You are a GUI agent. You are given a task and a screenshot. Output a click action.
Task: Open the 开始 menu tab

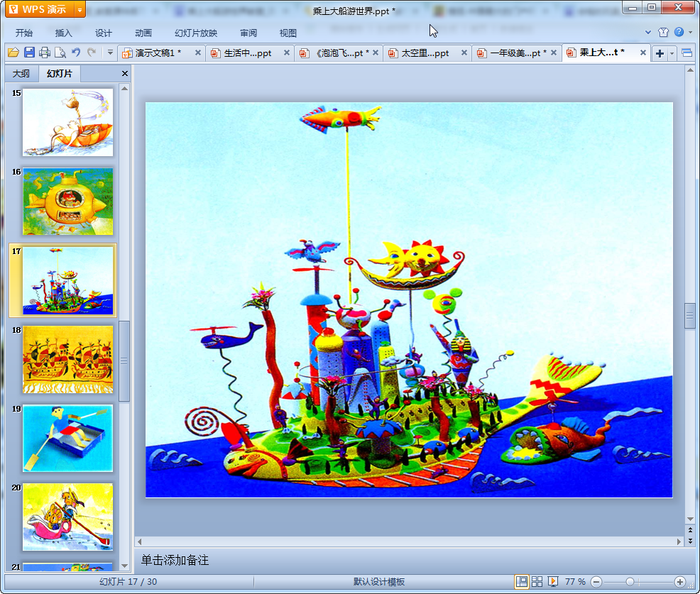pyautogui.click(x=24, y=33)
